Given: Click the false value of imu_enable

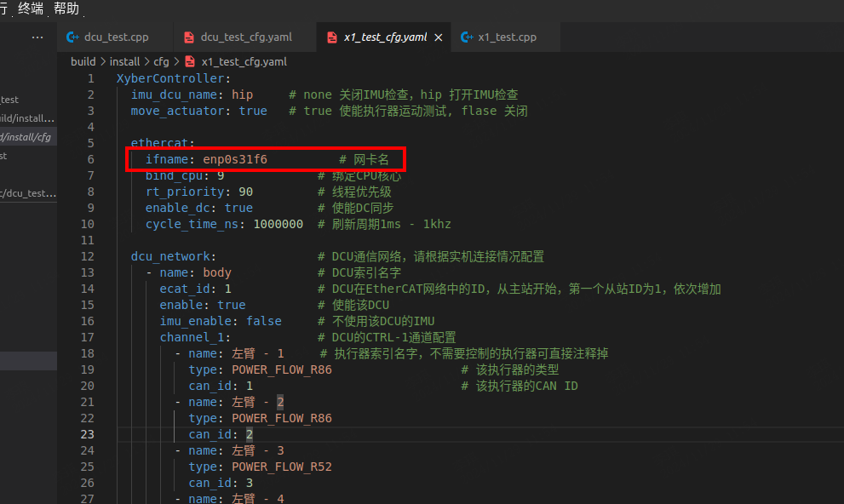Looking at the screenshot, I should (263, 321).
